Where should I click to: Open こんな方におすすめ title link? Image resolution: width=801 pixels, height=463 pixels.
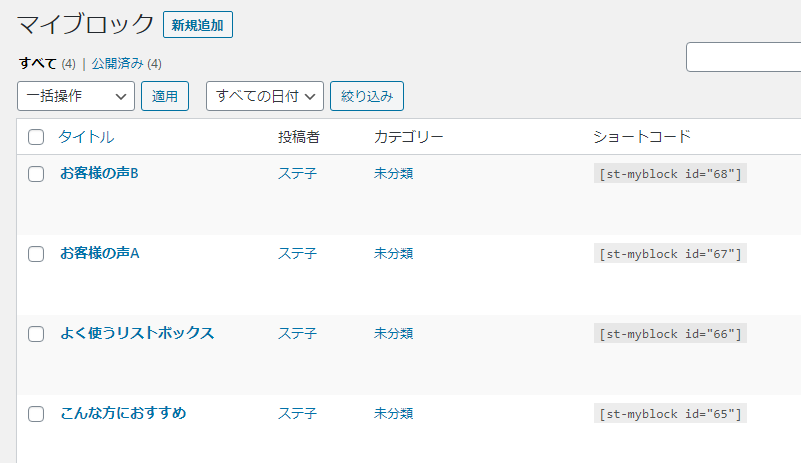tap(123, 413)
